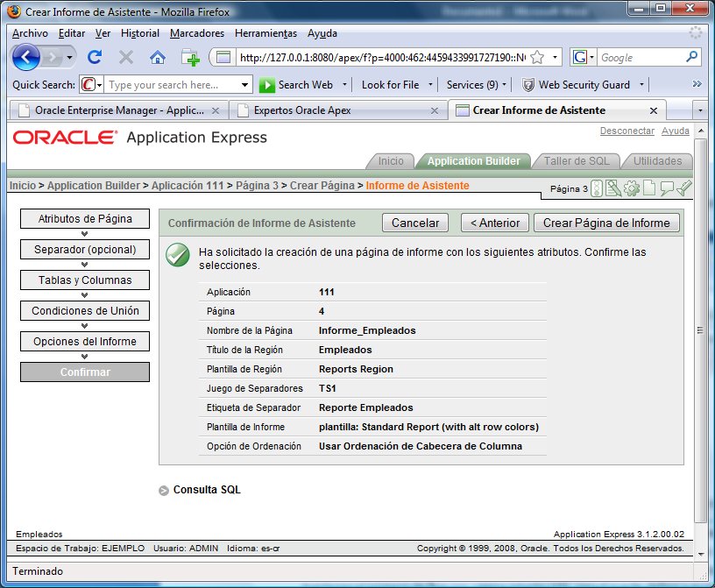Expand the toolbar overflow chevron
Screen dimensions: 715x588
pyautogui.click(x=697, y=84)
